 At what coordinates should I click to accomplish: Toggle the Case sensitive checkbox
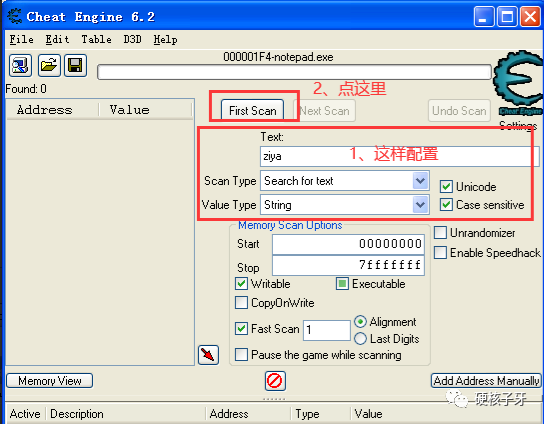click(446, 205)
